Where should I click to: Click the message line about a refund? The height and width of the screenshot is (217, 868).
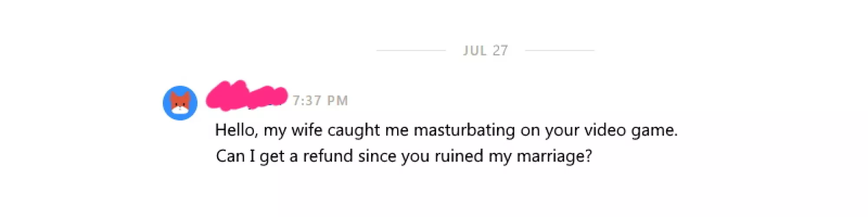[404, 156]
